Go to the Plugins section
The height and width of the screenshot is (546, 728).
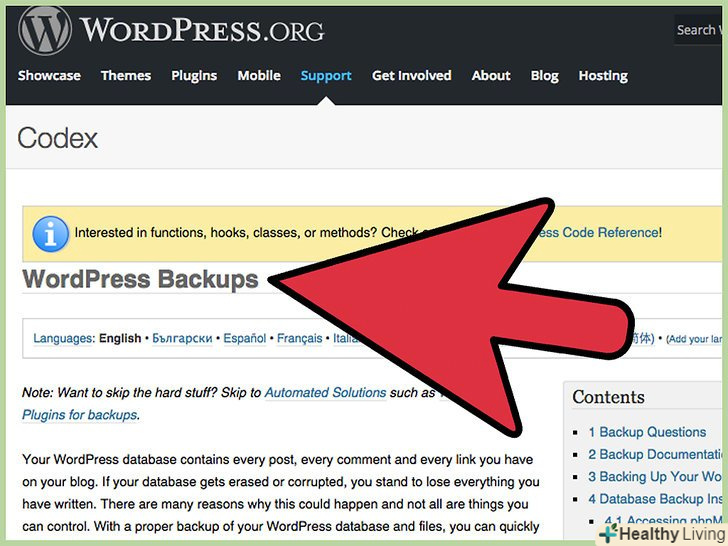coord(194,76)
